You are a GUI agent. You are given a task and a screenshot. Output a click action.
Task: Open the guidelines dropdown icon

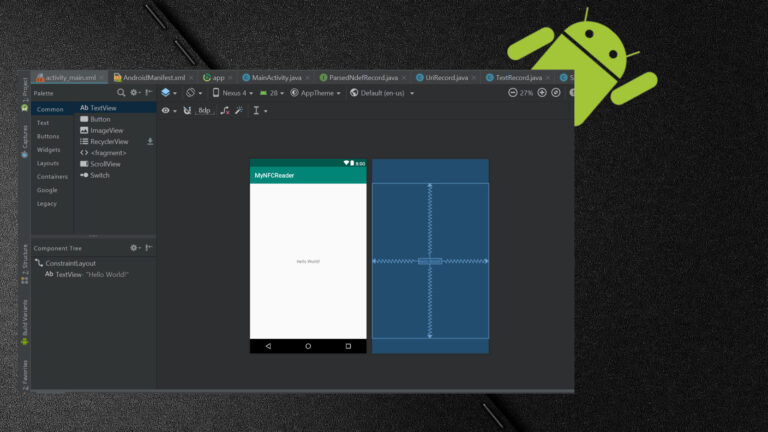(x=260, y=111)
